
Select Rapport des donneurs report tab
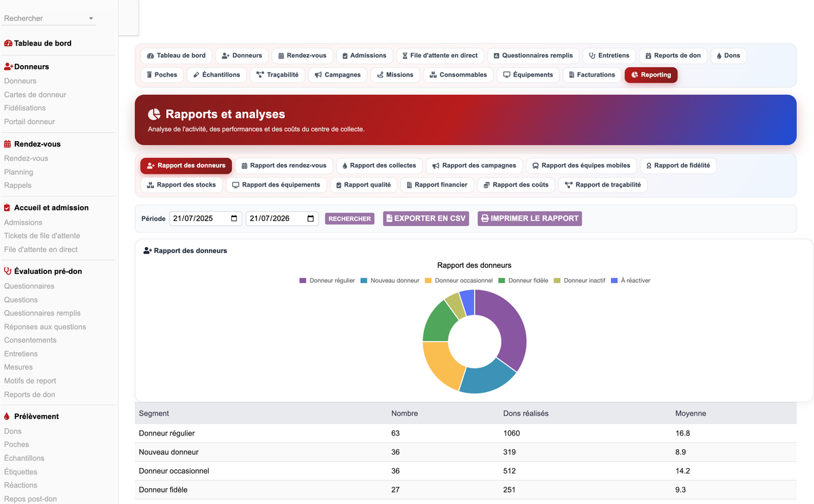187,166
